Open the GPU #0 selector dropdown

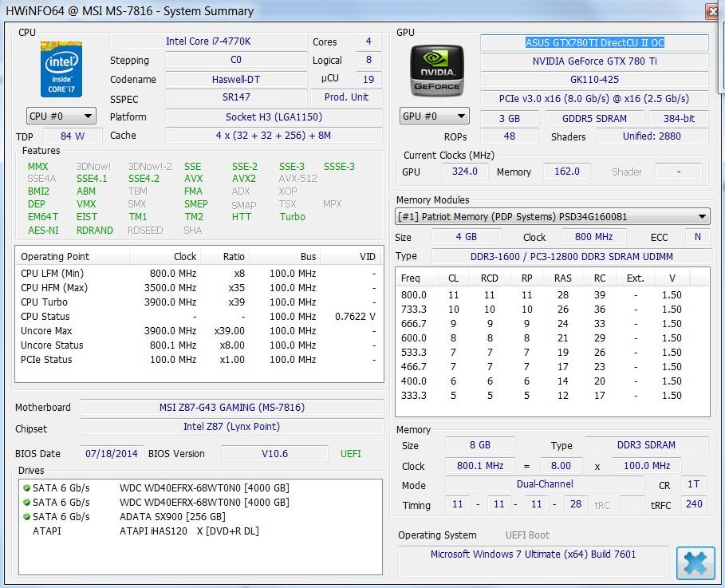[x=434, y=116]
